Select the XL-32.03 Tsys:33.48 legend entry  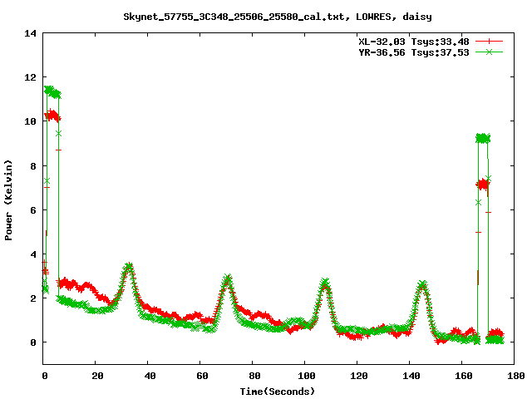414,42
